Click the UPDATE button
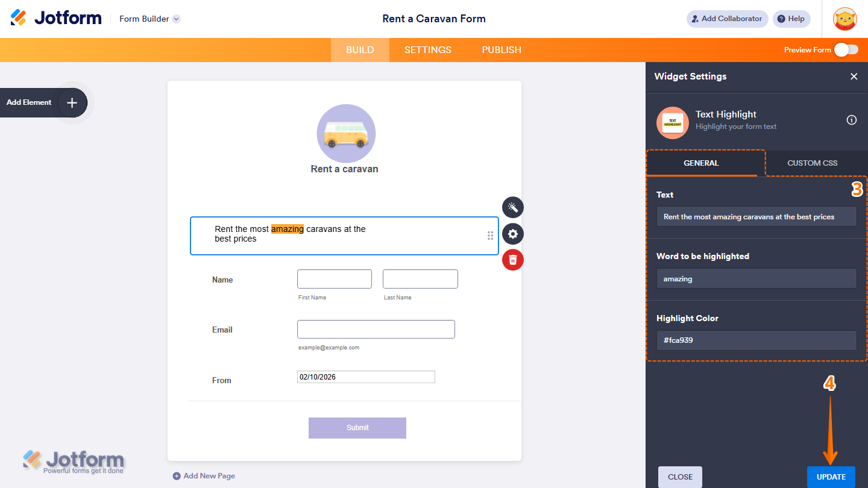Image resolution: width=868 pixels, height=488 pixels. pos(831,477)
